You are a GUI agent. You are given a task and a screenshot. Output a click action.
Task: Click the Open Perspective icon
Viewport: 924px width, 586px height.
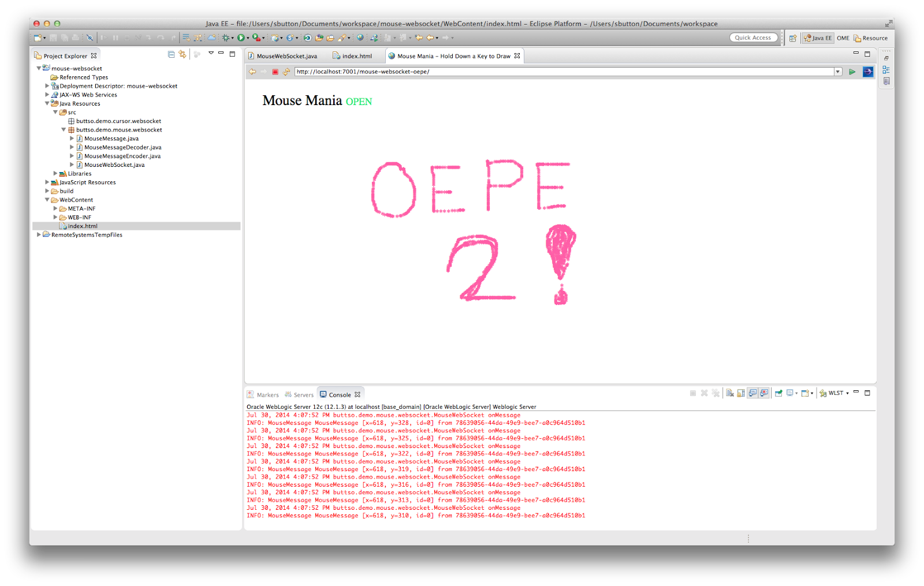click(x=793, y=38)
